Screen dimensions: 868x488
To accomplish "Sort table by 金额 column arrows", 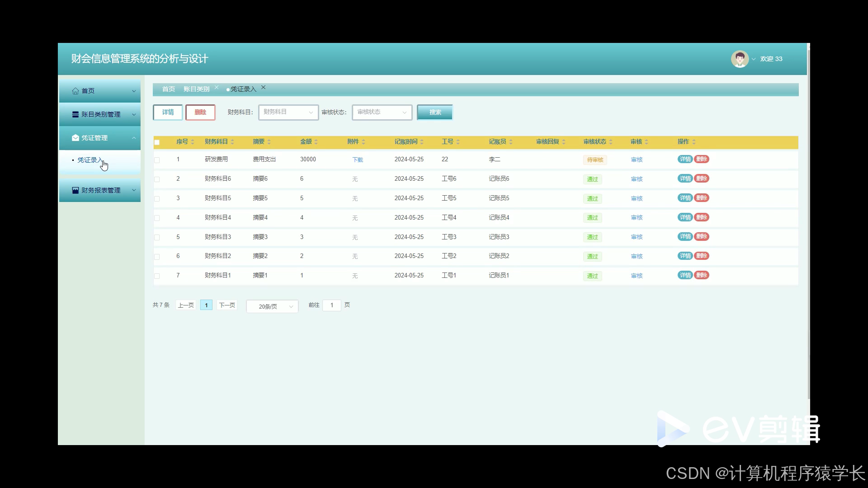I will tap(316, 142).
